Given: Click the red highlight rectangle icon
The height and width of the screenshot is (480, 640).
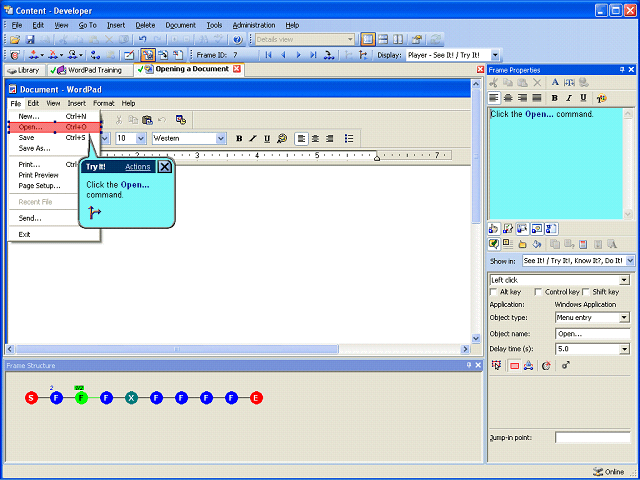Looking at the screenshot, I should [514, 366].
